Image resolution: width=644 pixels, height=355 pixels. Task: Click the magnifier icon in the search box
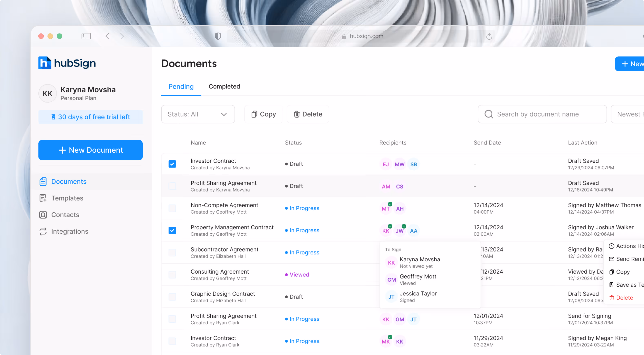pyautogui.click(x=489, y=114)
